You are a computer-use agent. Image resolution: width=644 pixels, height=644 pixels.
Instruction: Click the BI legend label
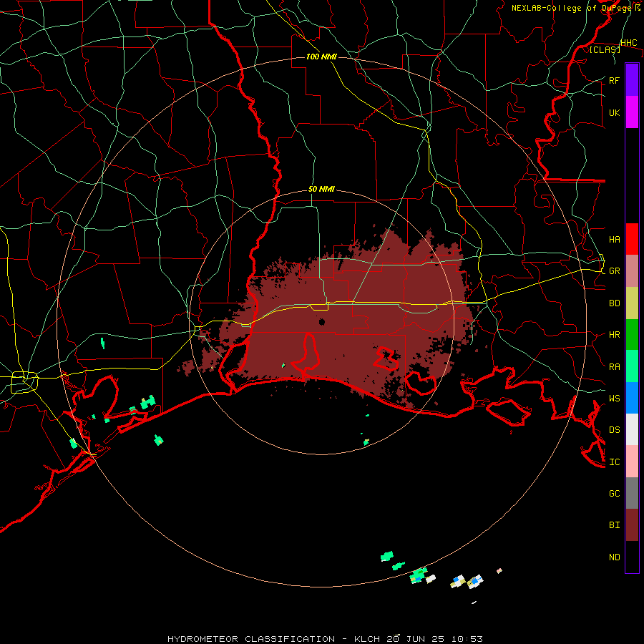tap(615, 525)
